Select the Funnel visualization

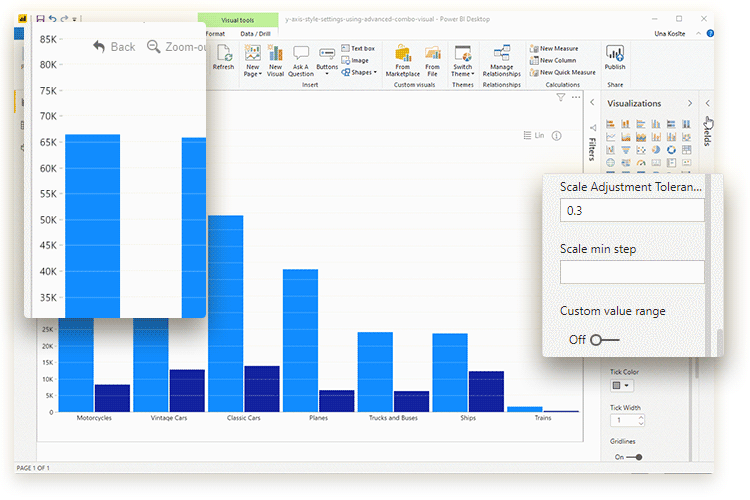pyautogui.click(x=626, y=150)
